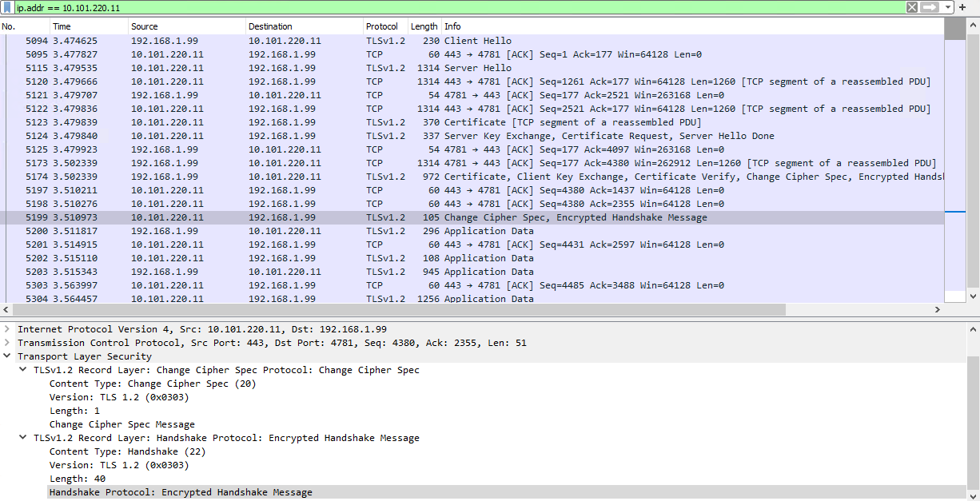Click the ip.addr display filter field
This screenshot has width=980, height=501.
click(459, 7)
